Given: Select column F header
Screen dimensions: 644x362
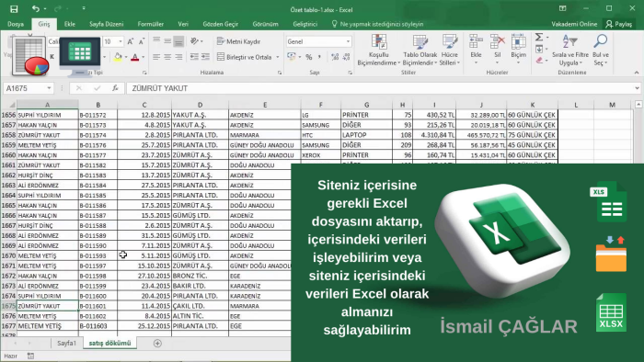Looking at the screenshot, I should click(320, 105).
